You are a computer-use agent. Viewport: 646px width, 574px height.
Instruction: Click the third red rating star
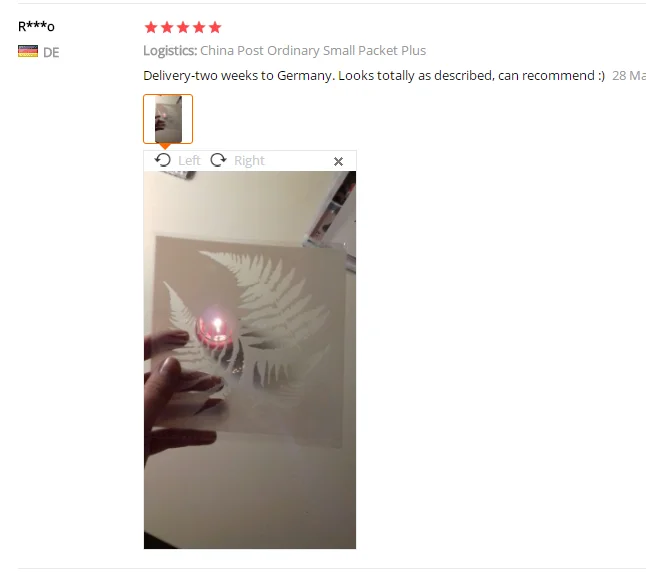(x=183, y=27)
